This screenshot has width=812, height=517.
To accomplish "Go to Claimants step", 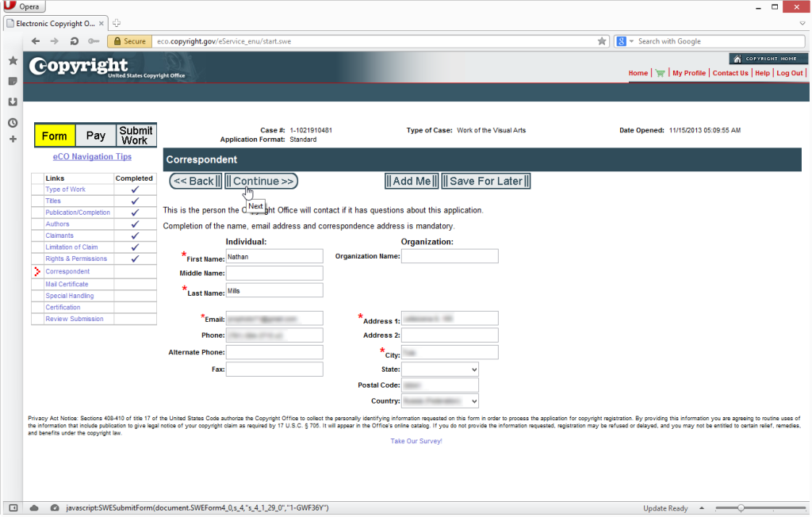I will [59, 236].
